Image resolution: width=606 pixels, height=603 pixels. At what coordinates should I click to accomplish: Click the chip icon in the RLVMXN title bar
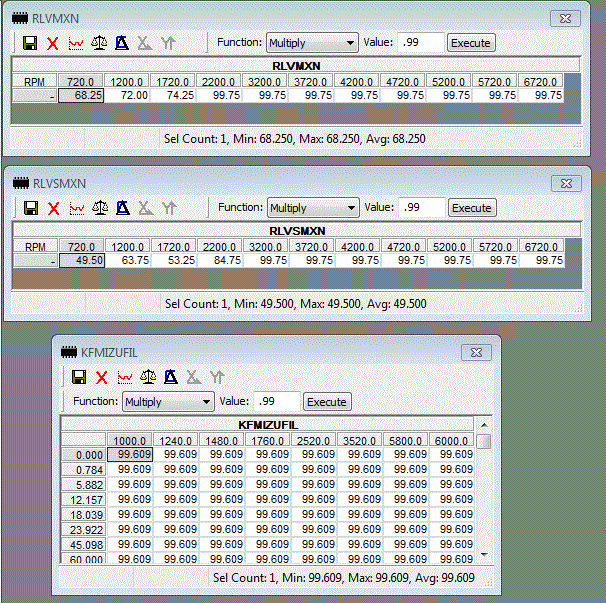[20, 19]
